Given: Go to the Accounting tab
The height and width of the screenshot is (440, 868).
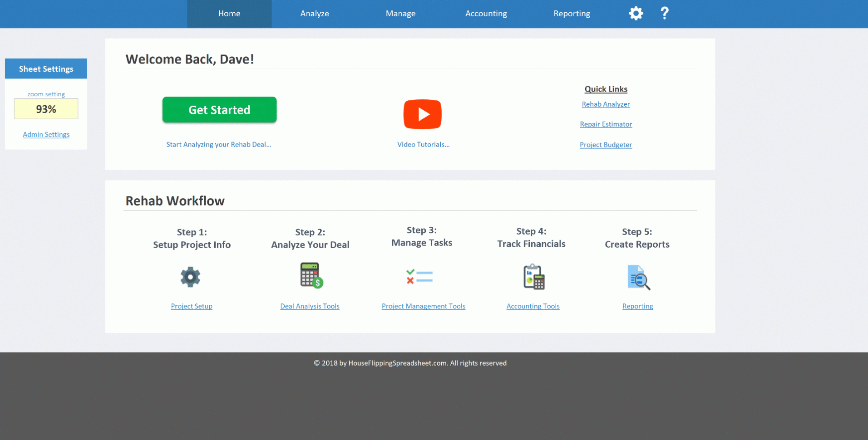Looking at the screenshot, I should coord(486,14).
